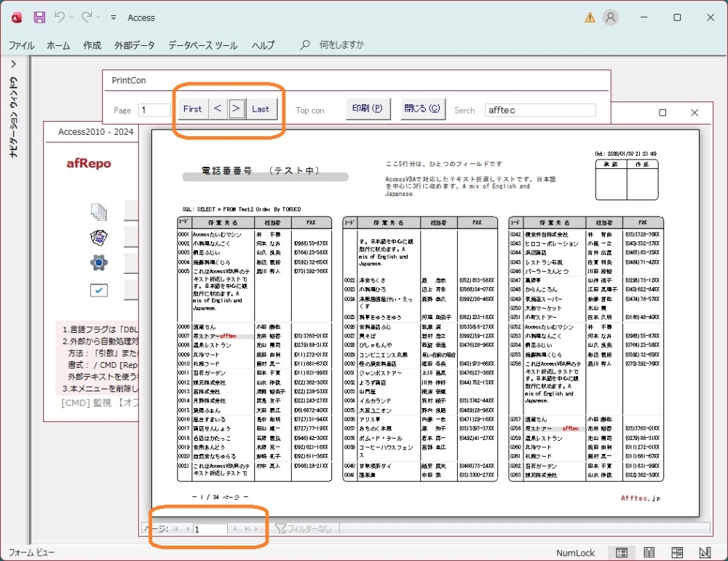The width and height of the screenshot is (728, 561).
Task: Open the Customize Quick Access Toolbar dropdown
Action: pyautogui.click(x=114, y=17)
